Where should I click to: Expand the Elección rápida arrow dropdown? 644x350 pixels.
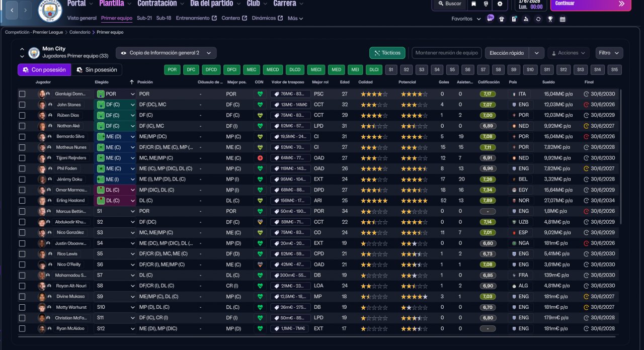coord(537,53)
